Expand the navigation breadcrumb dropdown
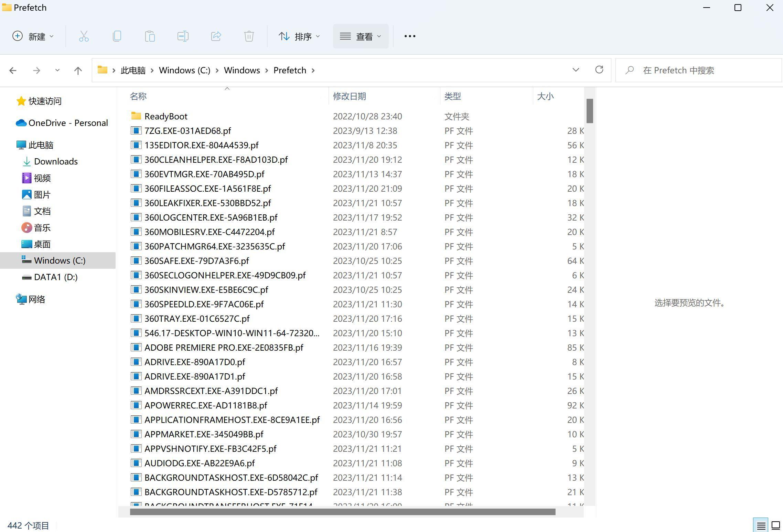The height and width of the screenshot is (532, 783). [575, 70]
